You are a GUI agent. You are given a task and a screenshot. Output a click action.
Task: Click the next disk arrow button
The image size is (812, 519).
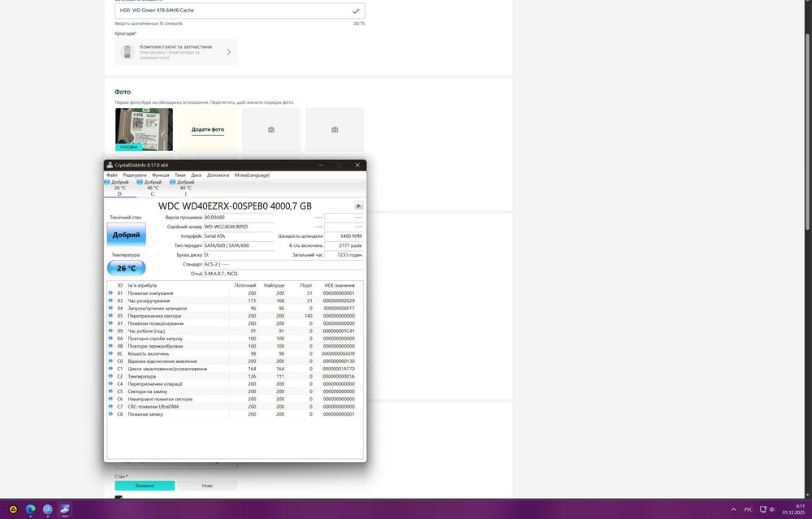point(358,205)
